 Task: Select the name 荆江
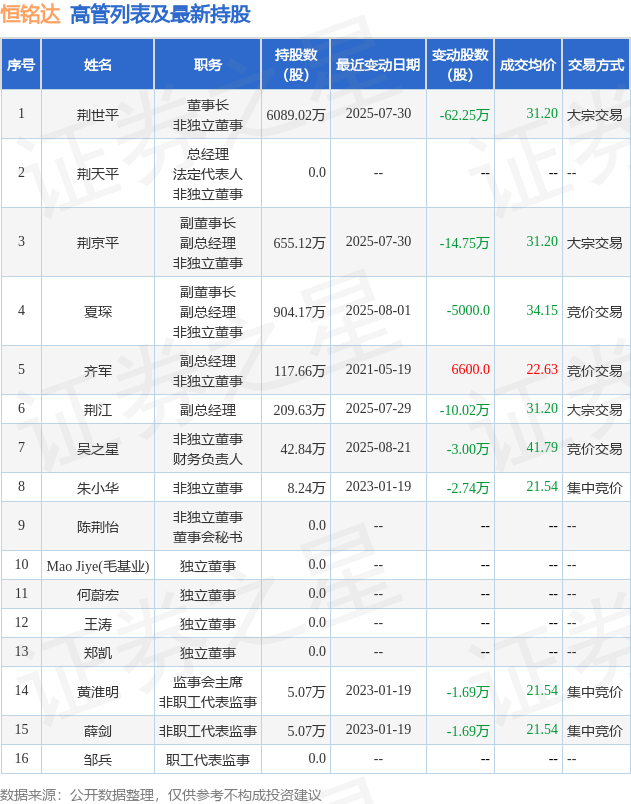(97, 410)
